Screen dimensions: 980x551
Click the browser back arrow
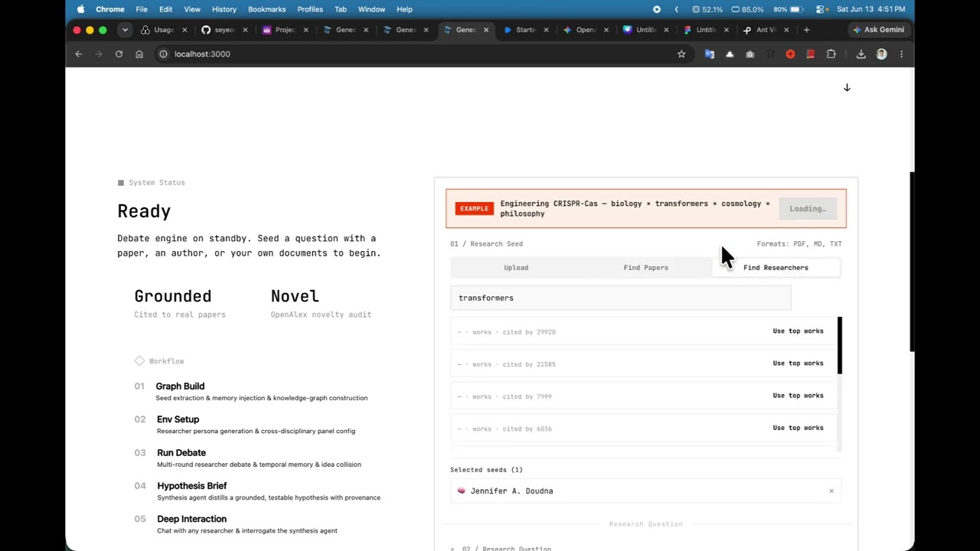pos(78,54)
